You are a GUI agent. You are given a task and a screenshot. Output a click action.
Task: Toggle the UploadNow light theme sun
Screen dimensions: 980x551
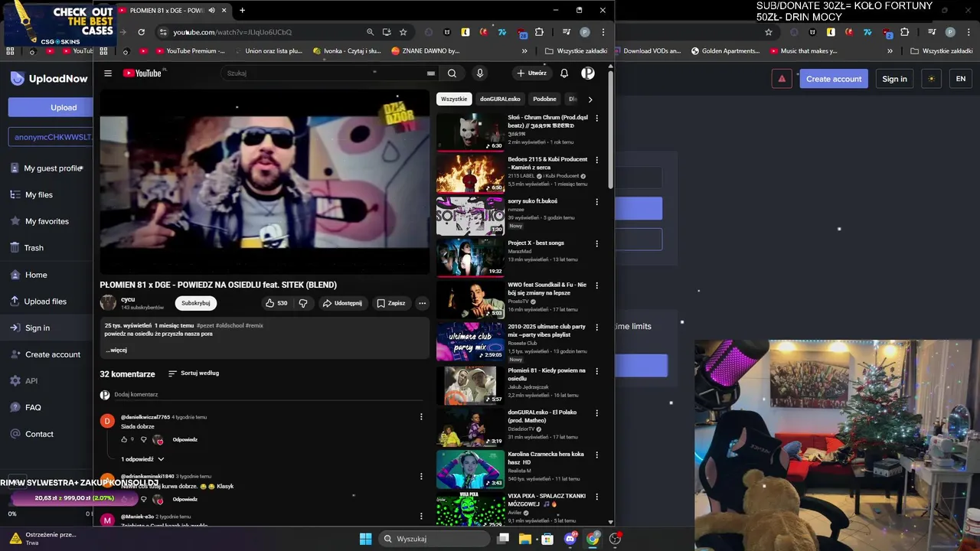coord(931,79)
